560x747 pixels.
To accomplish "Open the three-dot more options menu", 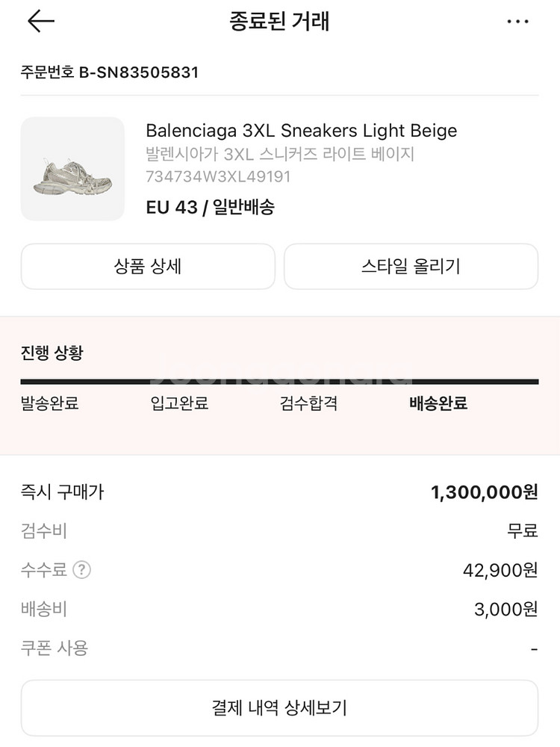I will pyautogui.click(x=517, y=22).
